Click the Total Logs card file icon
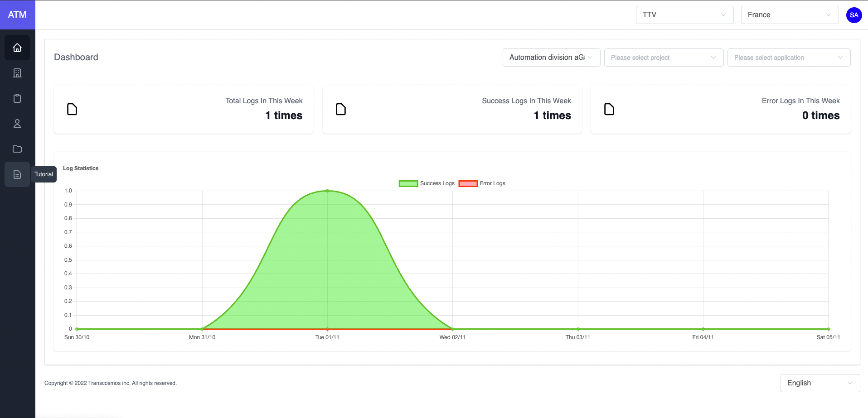The width and height of the screenshot is (868, 418). click(x=72, y=109)
